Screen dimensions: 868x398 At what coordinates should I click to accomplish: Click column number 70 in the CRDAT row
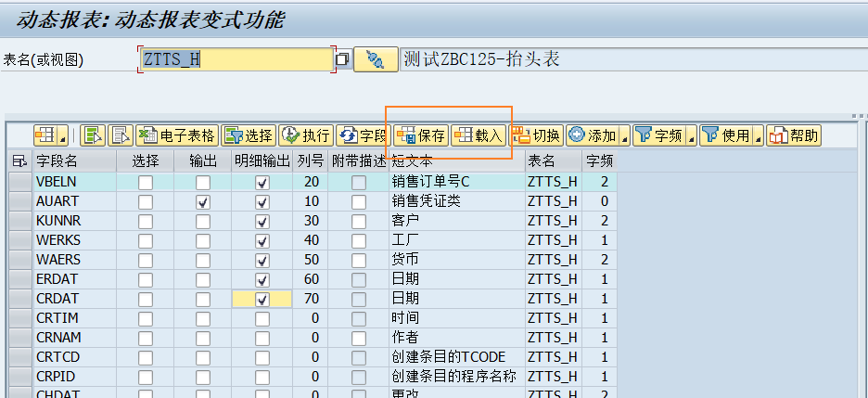[x=310, y=299]
